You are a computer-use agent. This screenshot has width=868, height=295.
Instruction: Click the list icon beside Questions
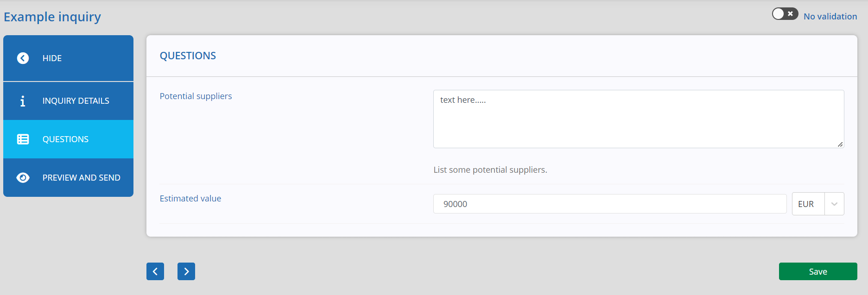[x=23, y=139]
